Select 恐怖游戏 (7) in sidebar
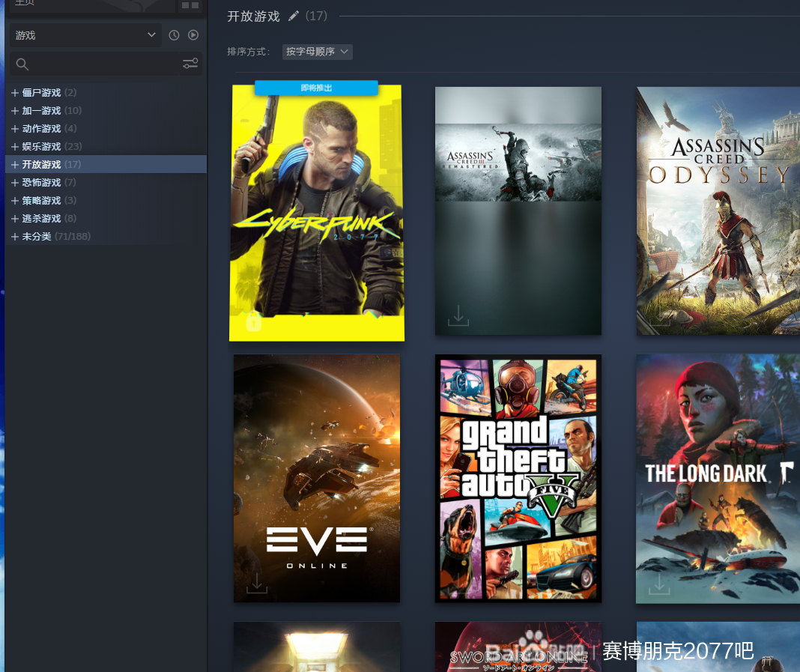Screen dimensions: 800x672 pos(106,183)
